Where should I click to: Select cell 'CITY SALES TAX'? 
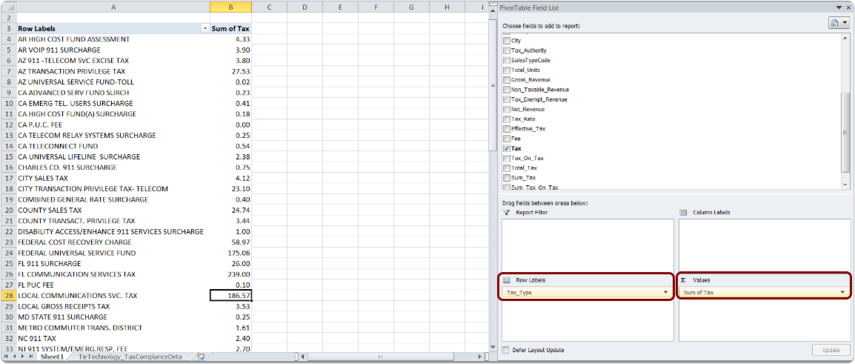(113, 178)
